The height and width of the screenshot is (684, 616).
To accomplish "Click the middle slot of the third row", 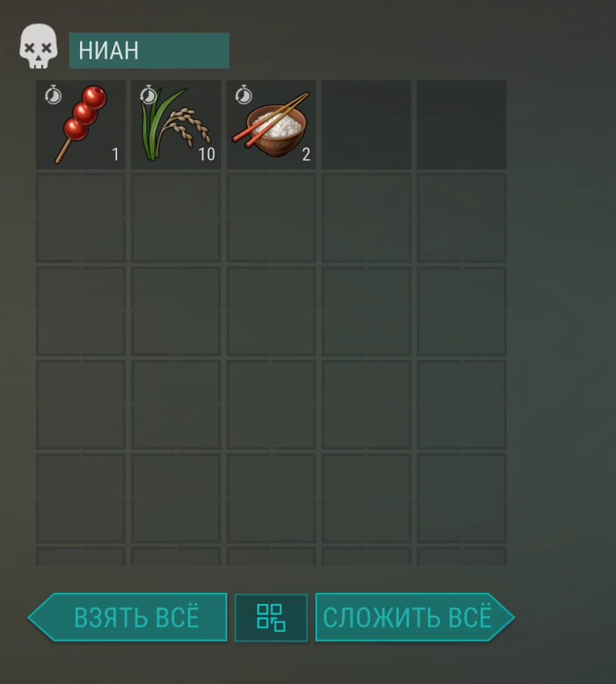I will 271,311.
